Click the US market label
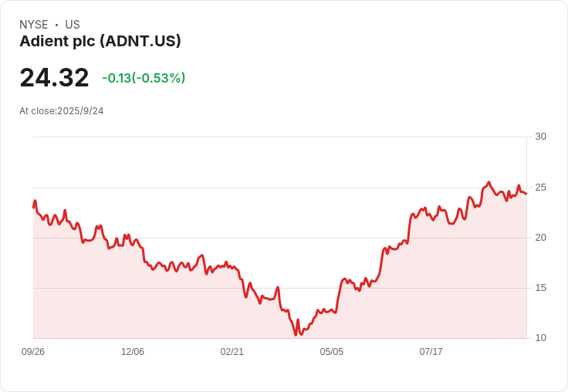The width and height of the screenshot is (568, 392). pos(73,25)
